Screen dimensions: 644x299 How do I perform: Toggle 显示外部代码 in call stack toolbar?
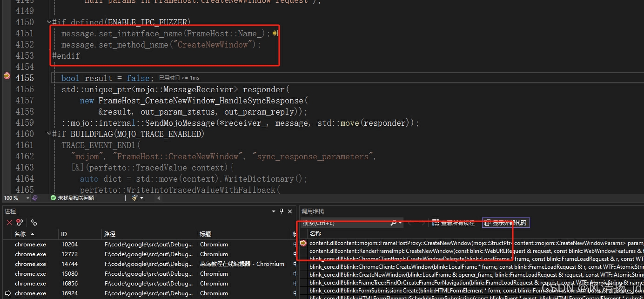[506, 223]
